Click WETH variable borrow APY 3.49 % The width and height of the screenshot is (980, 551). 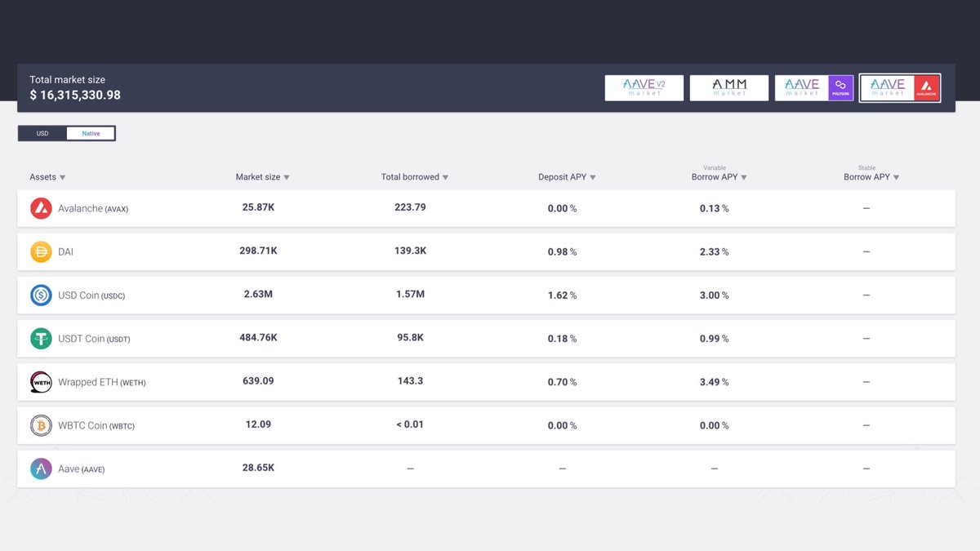pos(715,382)
